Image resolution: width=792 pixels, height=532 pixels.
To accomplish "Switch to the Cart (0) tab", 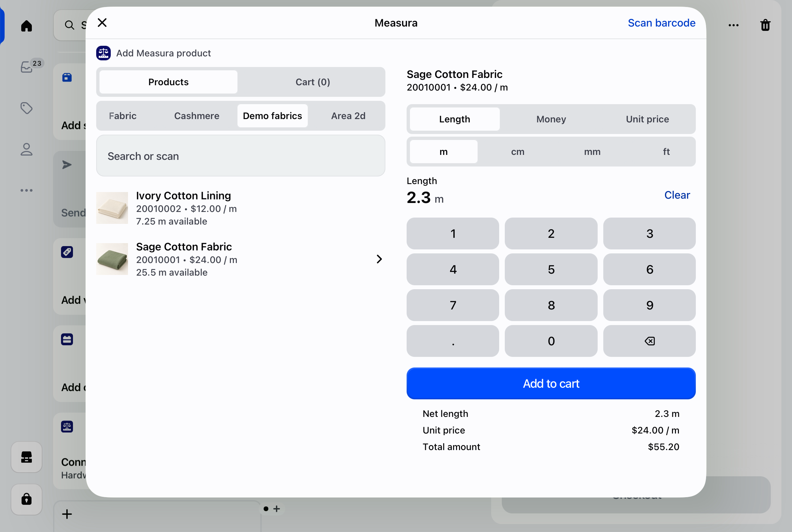I will (313, 82).
